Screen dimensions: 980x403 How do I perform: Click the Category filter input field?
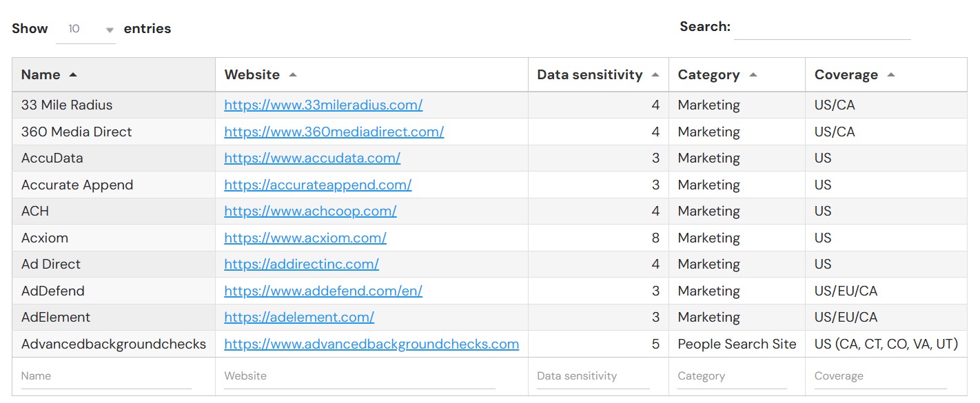[x=732, y=376]
